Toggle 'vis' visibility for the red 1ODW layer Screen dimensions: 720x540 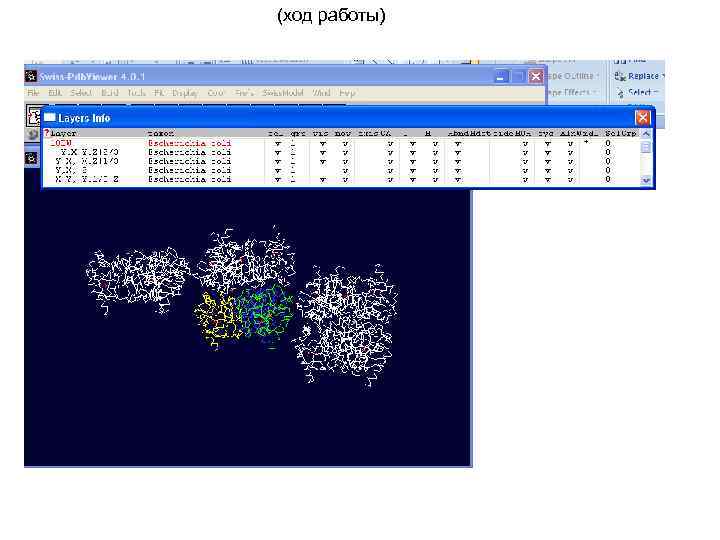323,144
